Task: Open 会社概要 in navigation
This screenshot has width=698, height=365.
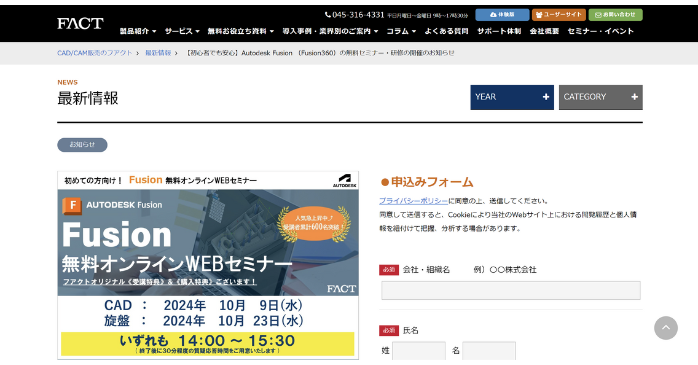Action: (544, 31)
